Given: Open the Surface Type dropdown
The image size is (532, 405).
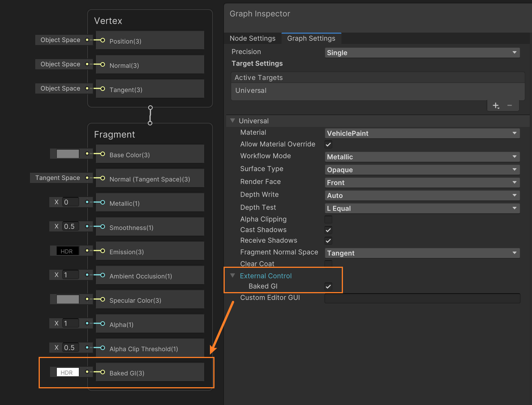Looking at the screenshot, I should pos(422,170).
